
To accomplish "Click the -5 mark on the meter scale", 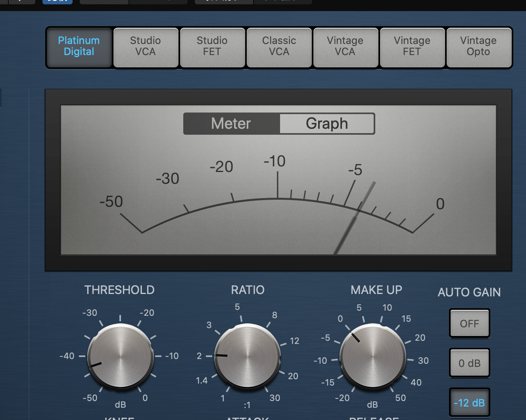I will 355,170.
